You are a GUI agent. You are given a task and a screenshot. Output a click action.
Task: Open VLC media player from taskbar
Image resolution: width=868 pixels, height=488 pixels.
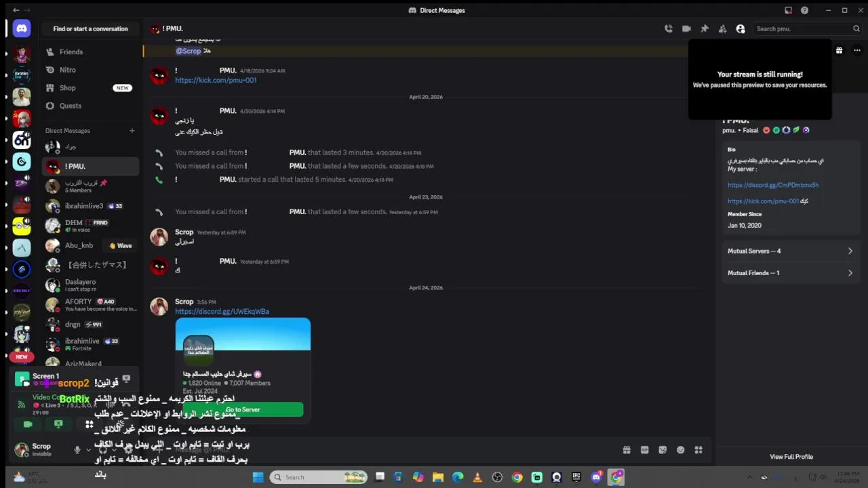[x=477, y=477]
